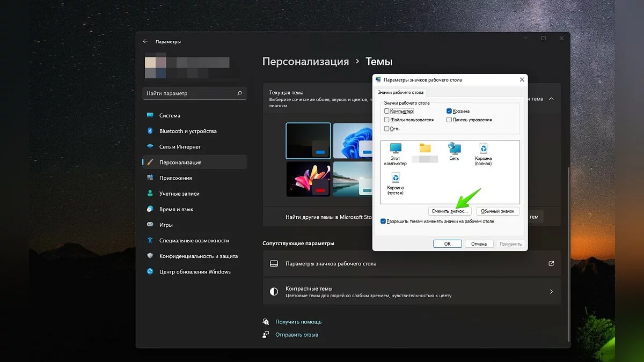Collapse the Текущая тема section chevron
Screen dimensions: 644x362
point(551,99)
